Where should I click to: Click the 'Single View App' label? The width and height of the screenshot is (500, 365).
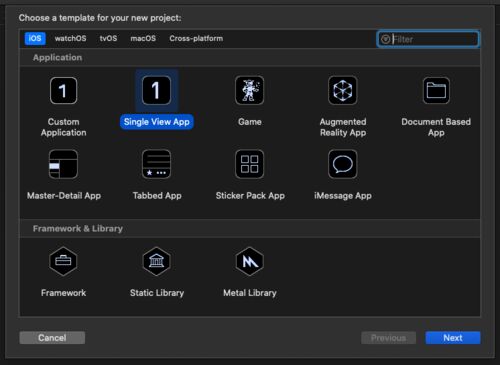[157, 122]
